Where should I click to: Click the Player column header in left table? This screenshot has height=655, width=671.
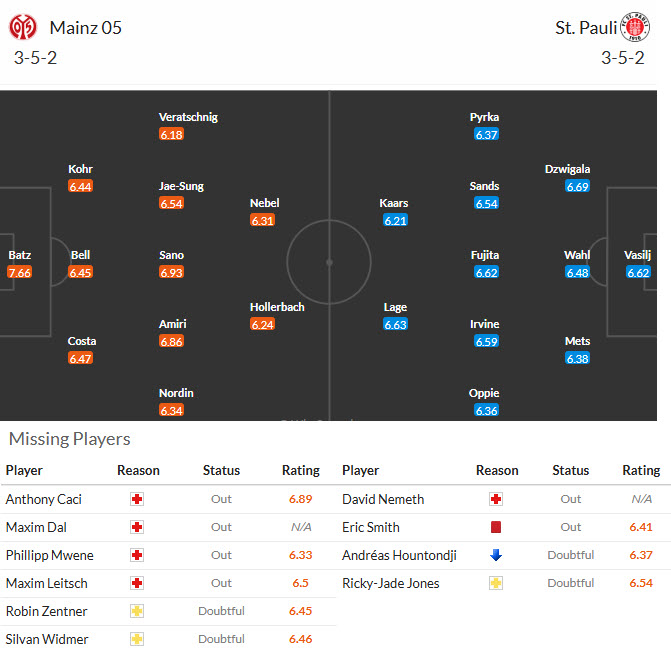click(24, 470)
